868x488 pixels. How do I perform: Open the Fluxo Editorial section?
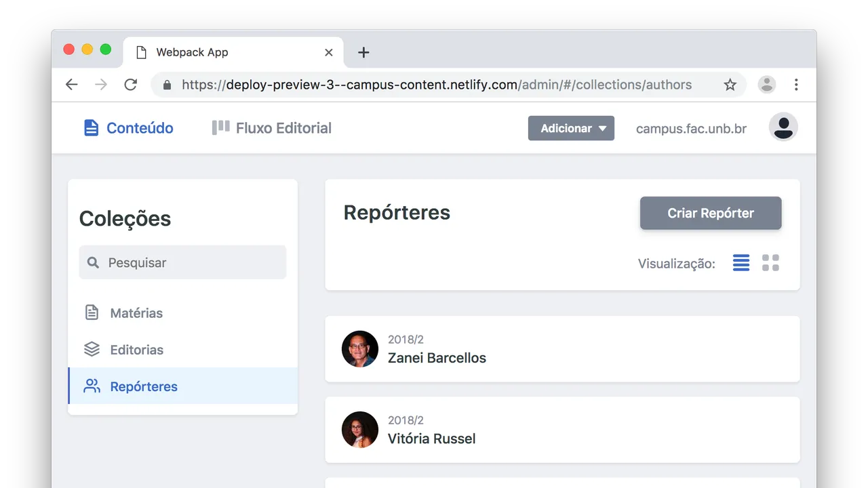click(x=271, y=128)
